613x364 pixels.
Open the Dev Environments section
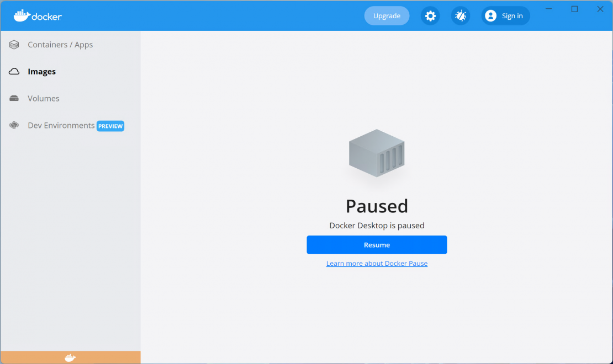coord(61,126)
